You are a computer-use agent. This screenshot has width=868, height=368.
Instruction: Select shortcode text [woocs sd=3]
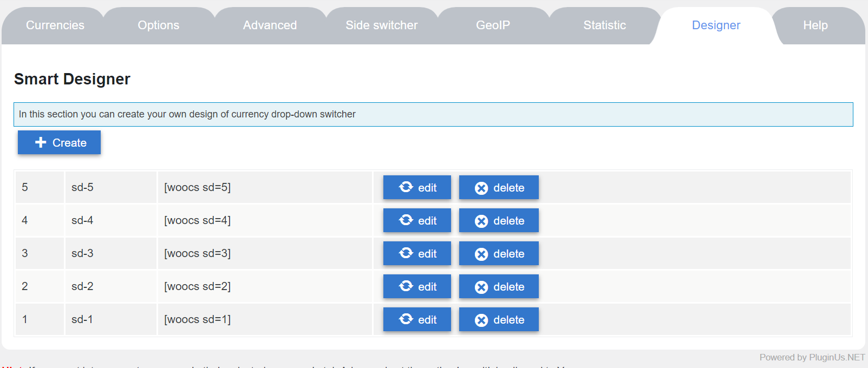[198, 253]
